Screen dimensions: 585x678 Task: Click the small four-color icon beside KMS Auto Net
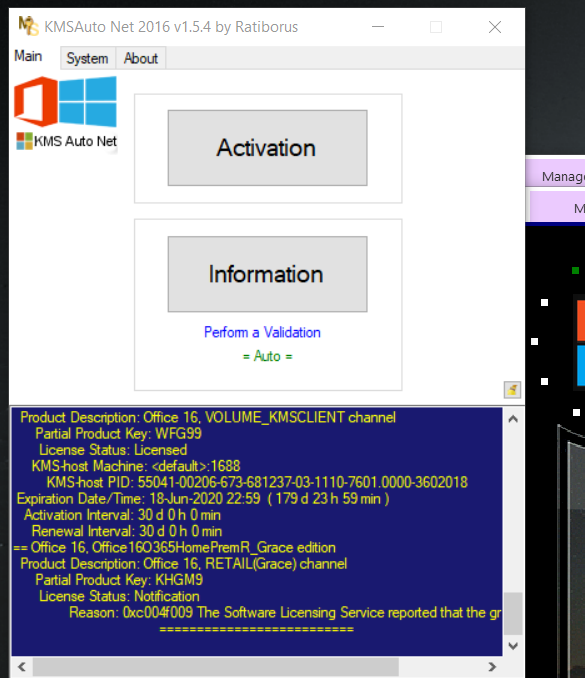click(x=24, y=141)
